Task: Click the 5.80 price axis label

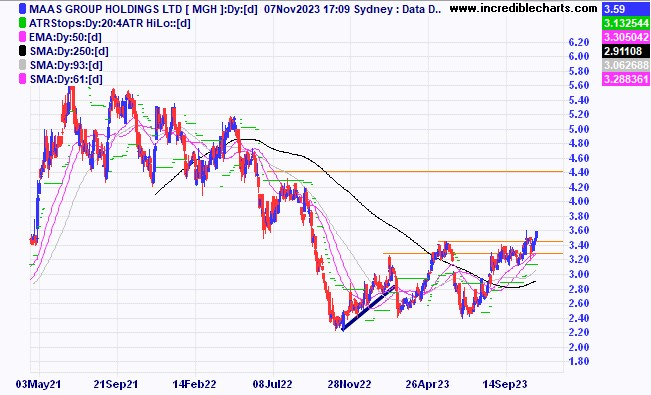Action: click(579, 71)
